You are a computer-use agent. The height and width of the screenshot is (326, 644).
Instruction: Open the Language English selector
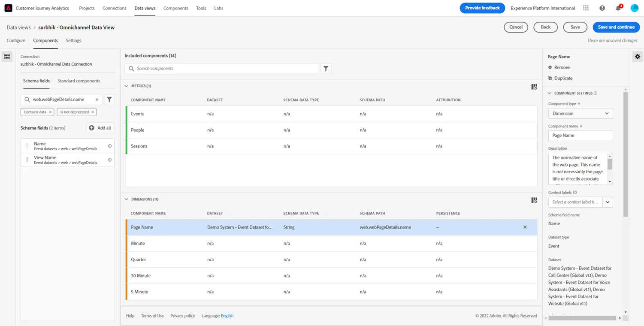(x=227, y=316)
